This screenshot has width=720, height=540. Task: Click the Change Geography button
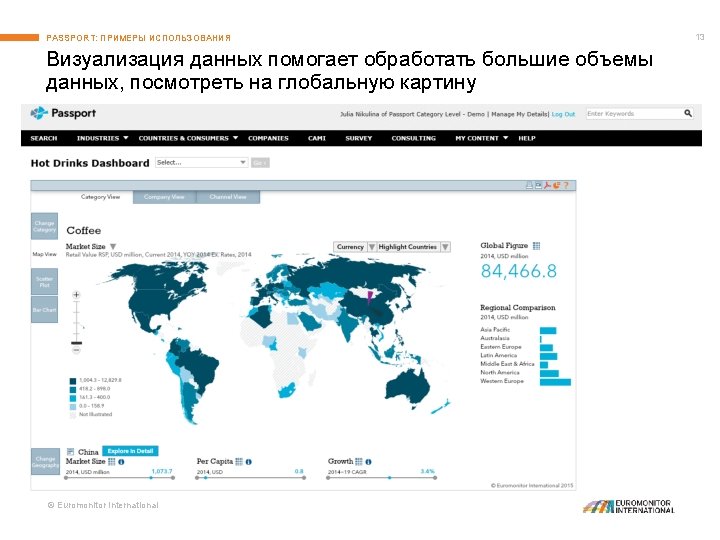[45, 462]
